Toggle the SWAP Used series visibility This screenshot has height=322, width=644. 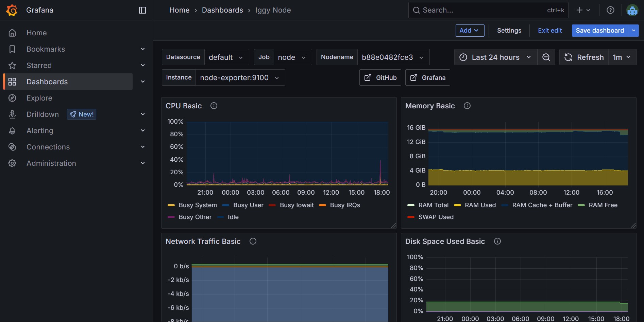click(x=436, y=217)
